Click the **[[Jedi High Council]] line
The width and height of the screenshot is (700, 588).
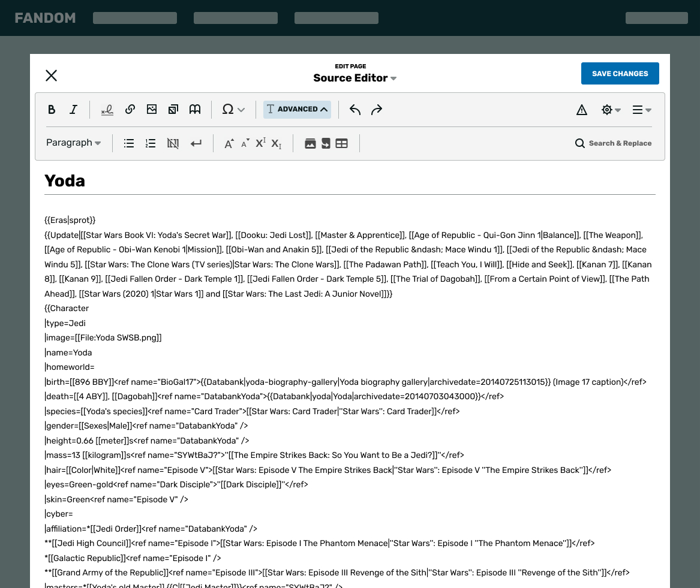click(x=320, y=543)
